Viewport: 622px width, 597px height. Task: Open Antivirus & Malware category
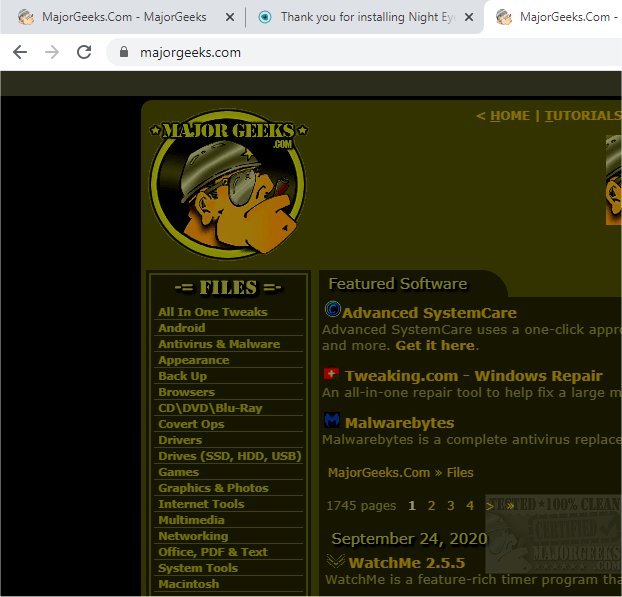[x=219, y=344]
